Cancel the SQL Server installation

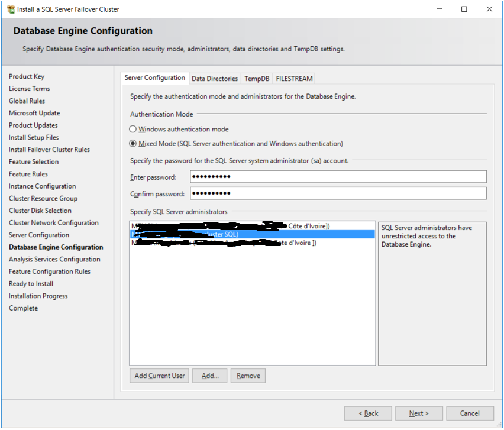tap(470, 414)
